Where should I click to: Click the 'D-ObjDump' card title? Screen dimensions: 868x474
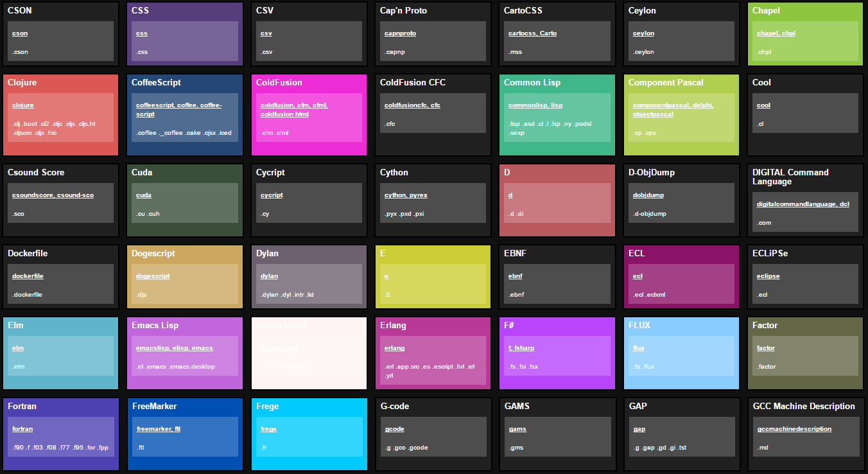coord(652,173)
